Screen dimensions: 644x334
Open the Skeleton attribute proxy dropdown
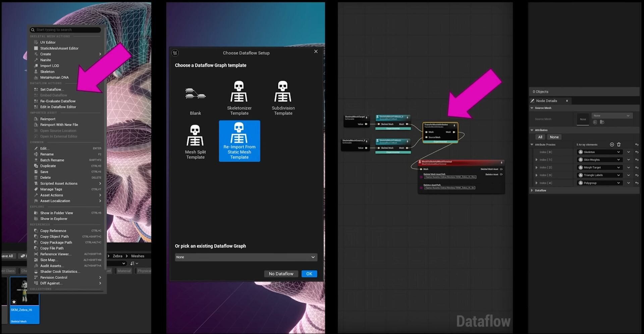(599, 152)
